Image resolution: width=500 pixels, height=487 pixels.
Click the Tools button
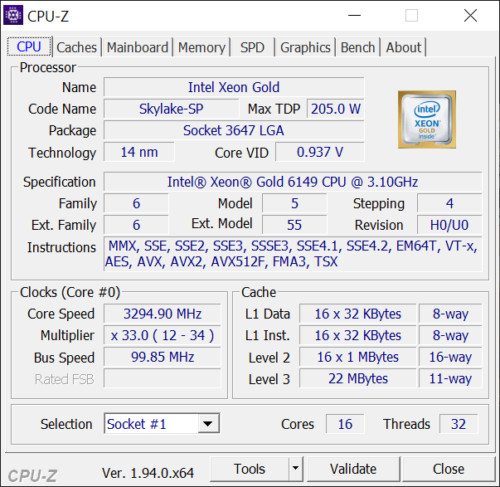249,469
